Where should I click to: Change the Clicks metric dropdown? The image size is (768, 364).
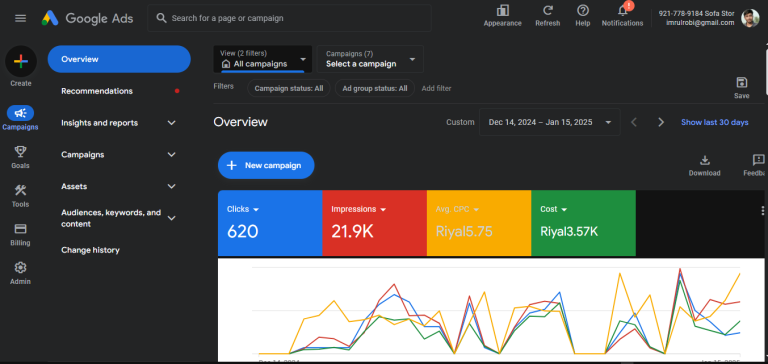click(x=243, y=209)
